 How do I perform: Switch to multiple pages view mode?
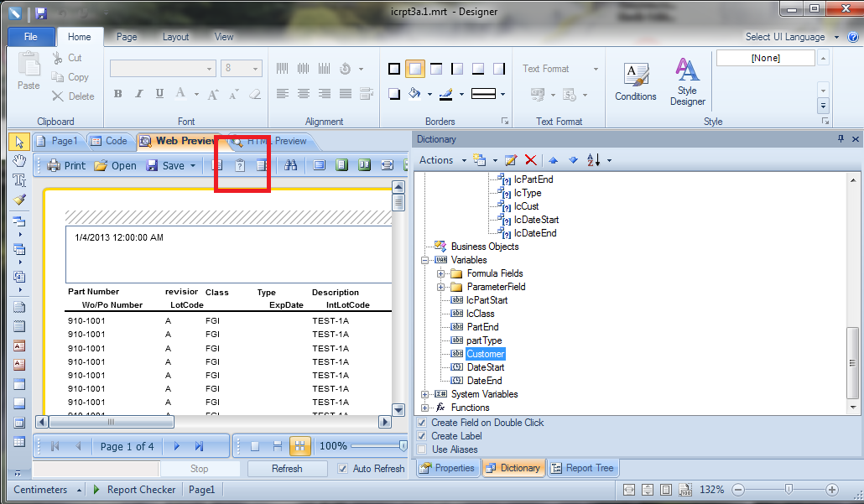click(299, 446)
